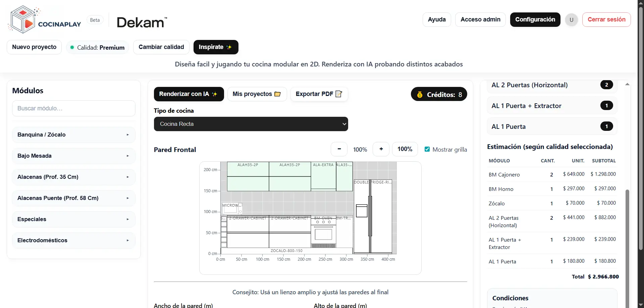Open the Ayuda menu
The height and width of the screenshot is (308, 644).
tap(436, 20)
